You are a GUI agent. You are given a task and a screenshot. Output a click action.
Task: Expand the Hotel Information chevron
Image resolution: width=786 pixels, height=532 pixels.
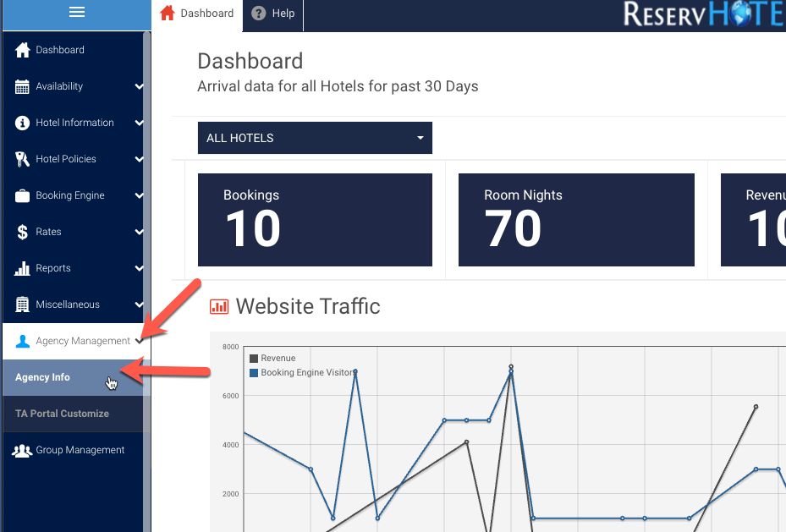(x=139, y=123)
